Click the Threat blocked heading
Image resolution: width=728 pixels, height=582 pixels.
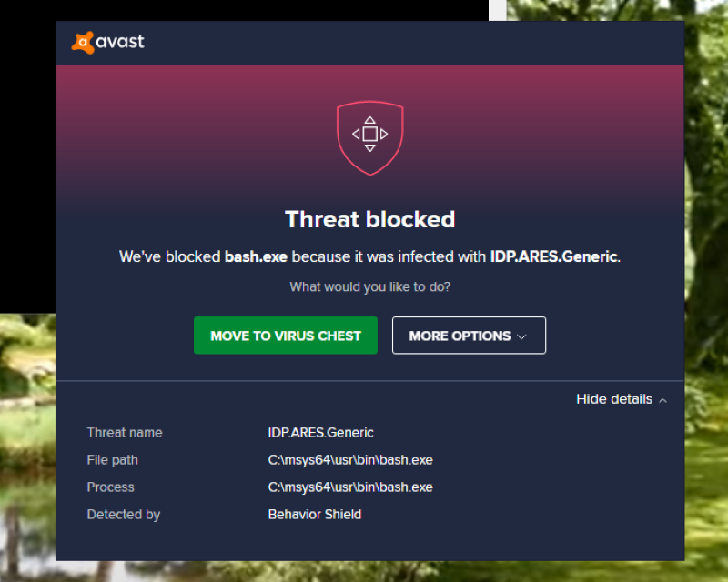tap(369, 219)
